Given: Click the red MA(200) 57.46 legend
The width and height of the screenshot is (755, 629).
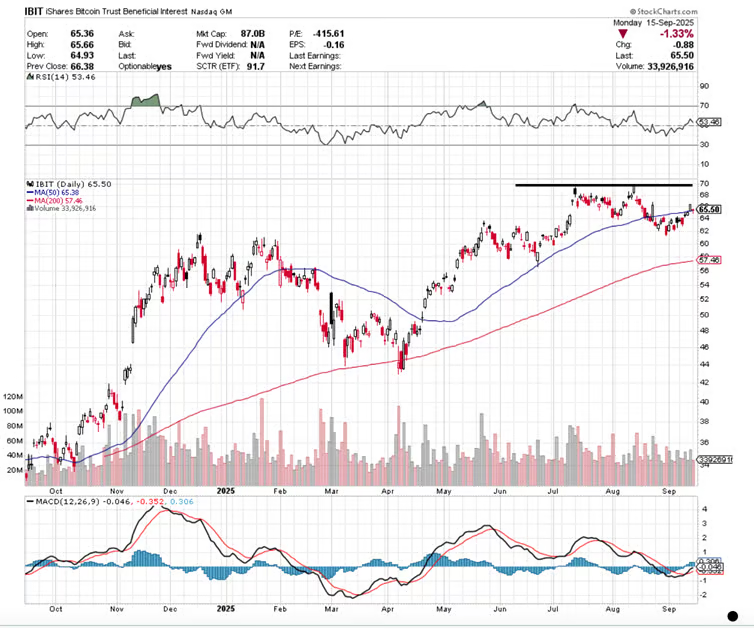Looking at the screenshot, I should [54, 201].
